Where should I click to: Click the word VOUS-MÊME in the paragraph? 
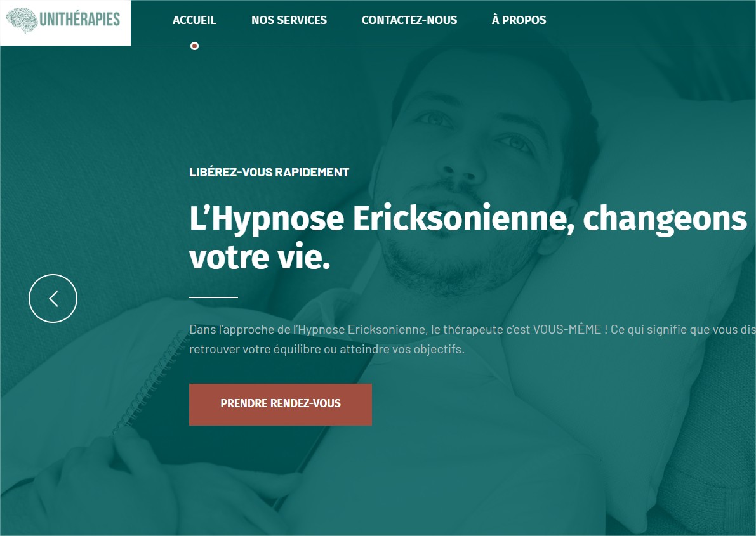pyautogui.click(x=566, y=329)
